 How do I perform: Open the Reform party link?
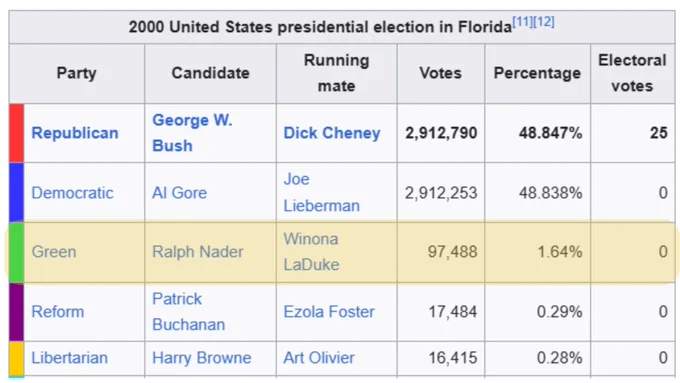(x=58, y=312)
